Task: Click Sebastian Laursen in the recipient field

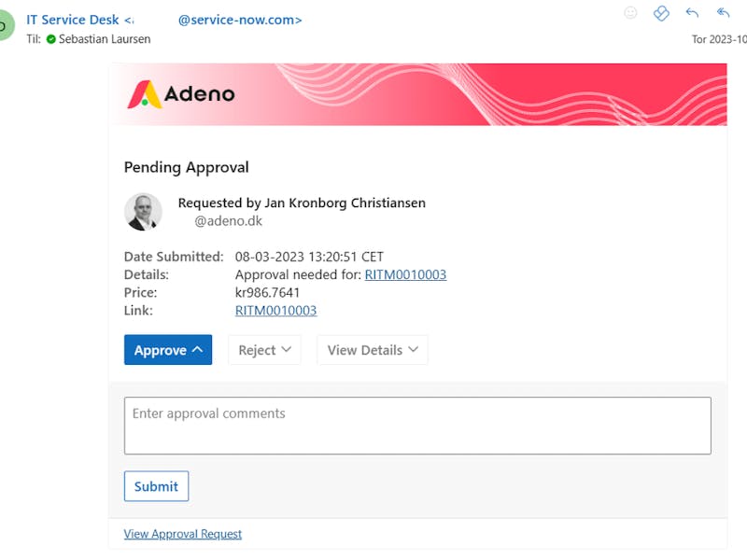Action: pos(103,39)
